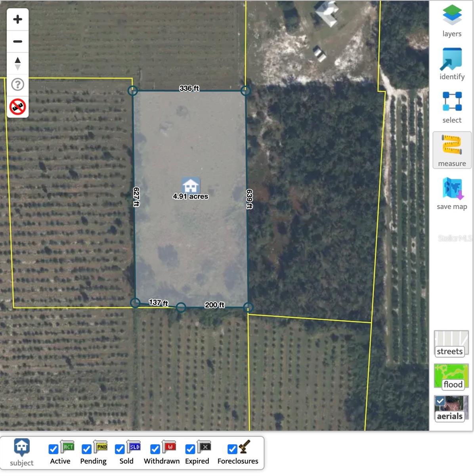Uncheck the Foreclosures checkbox

232,449
